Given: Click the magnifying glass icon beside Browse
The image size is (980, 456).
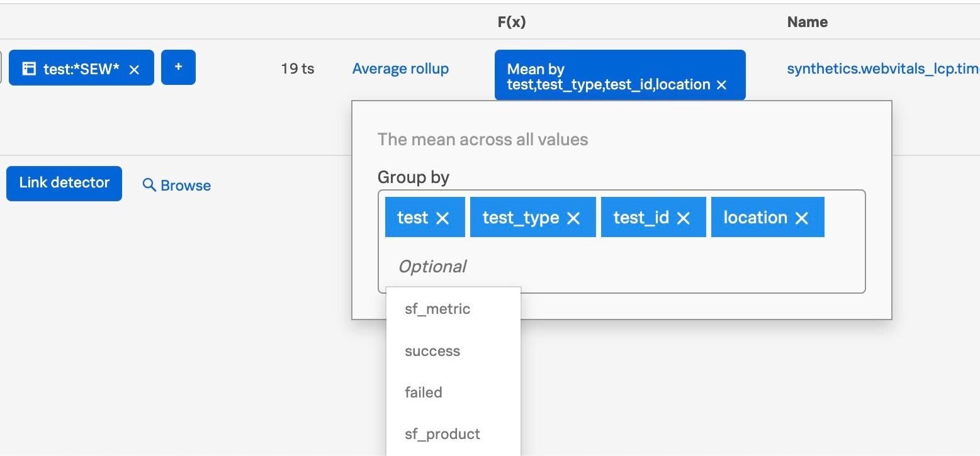Looking at the screenshot, I should click(x=149, y=185).
